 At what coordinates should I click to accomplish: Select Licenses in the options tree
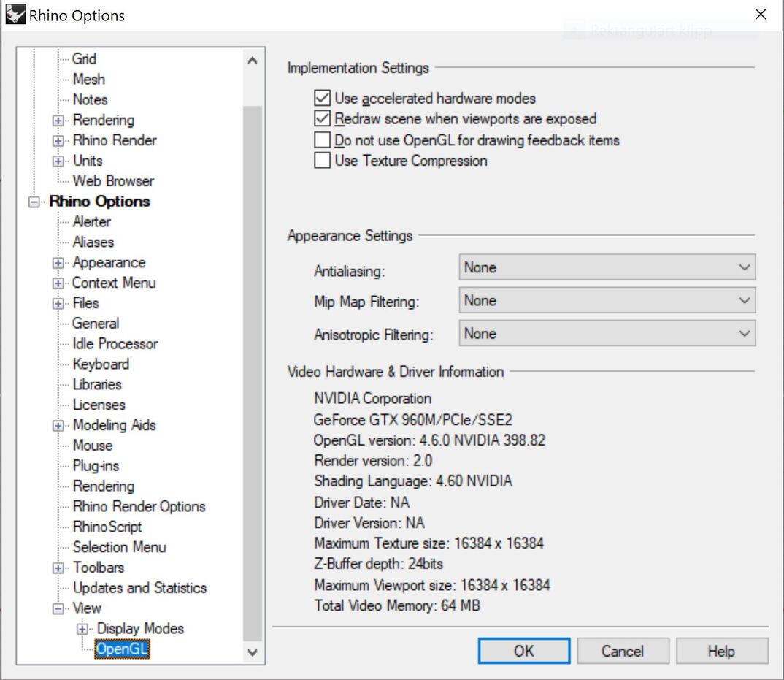(x=99, y=405)
